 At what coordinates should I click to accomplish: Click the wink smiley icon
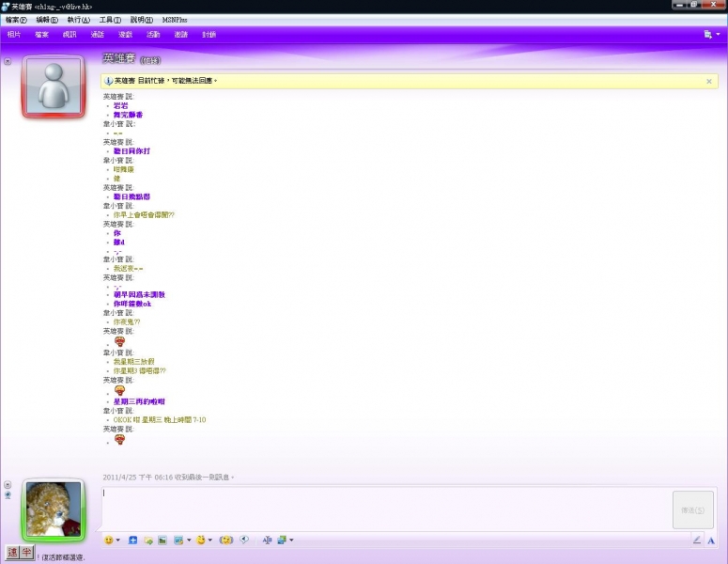(x=201, y=540)
